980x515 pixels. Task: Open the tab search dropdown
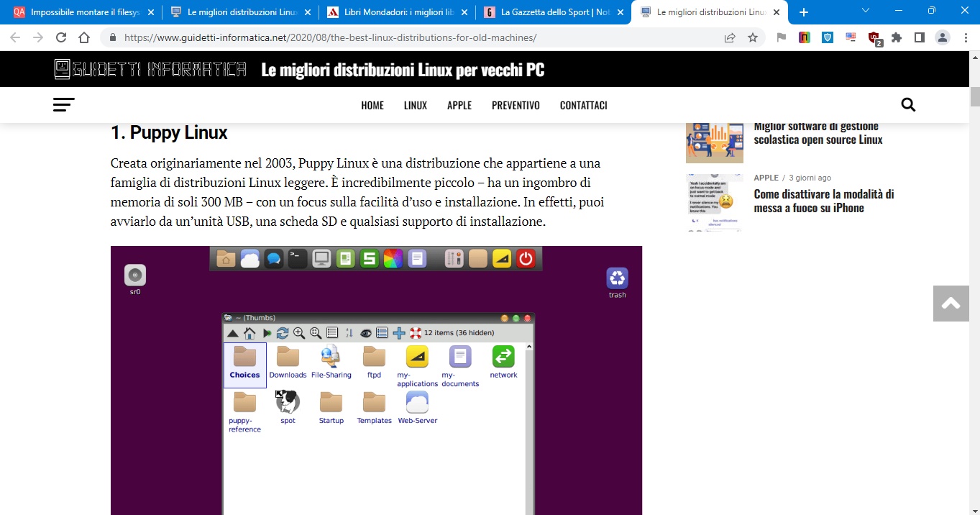866,11
